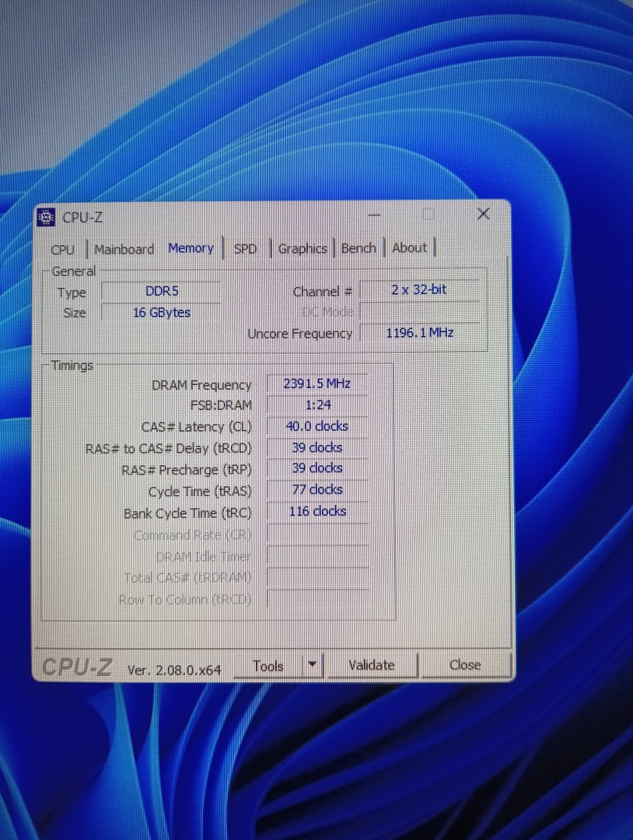Open the SPD tab
633x840 pixels.
click(x=245, y=249)
